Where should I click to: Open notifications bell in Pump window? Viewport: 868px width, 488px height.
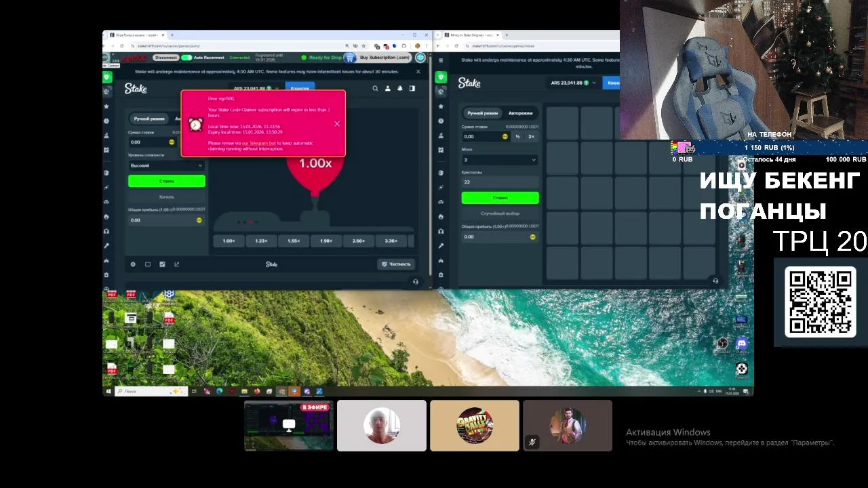coord(400,88)
